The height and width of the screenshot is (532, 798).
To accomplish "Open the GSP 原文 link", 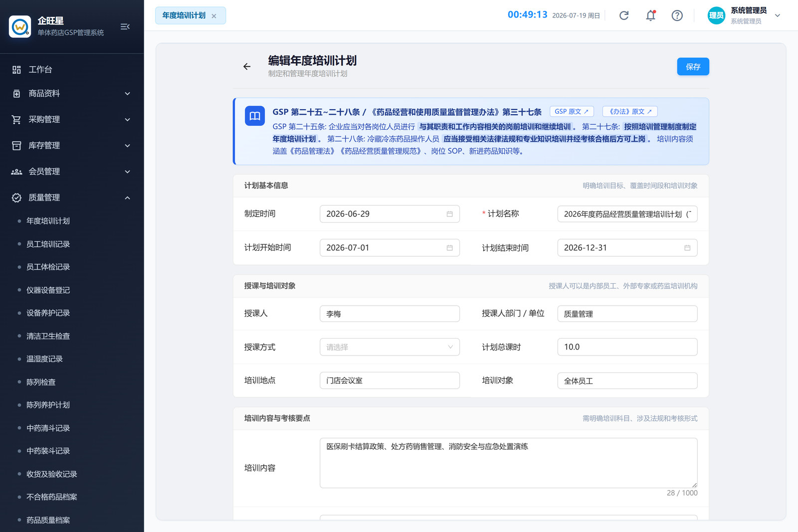I will point(572,112).
